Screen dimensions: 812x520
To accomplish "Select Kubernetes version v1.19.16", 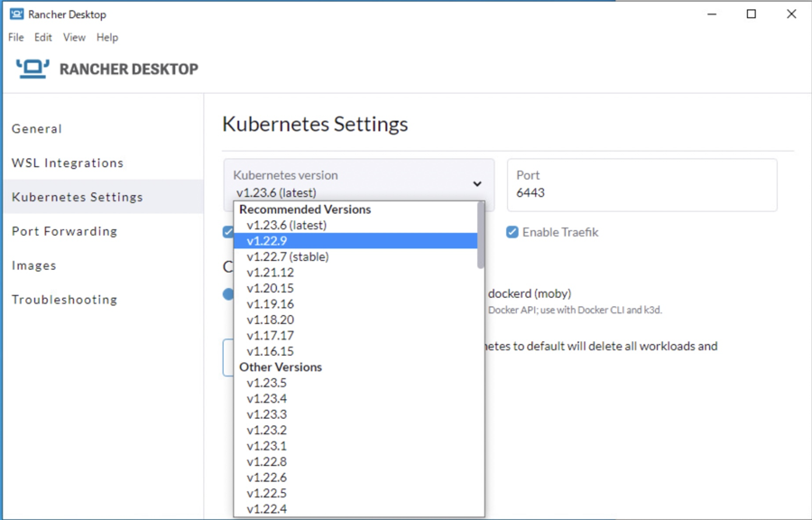I will [x=355, y=304].
